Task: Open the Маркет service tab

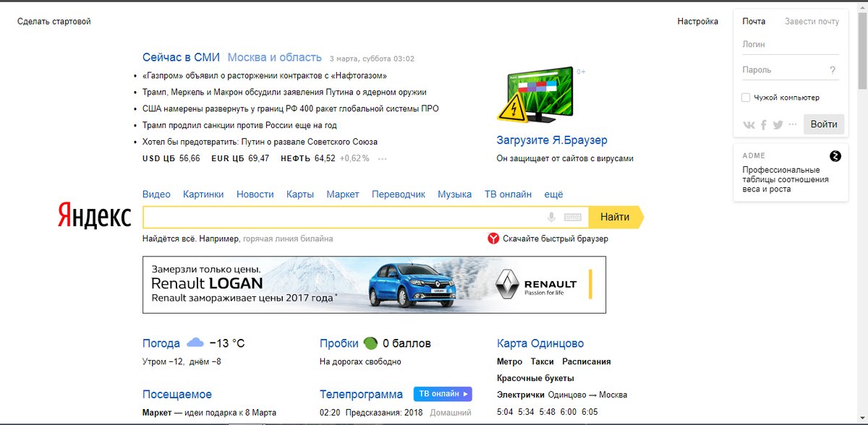Action: pos(343,194)
